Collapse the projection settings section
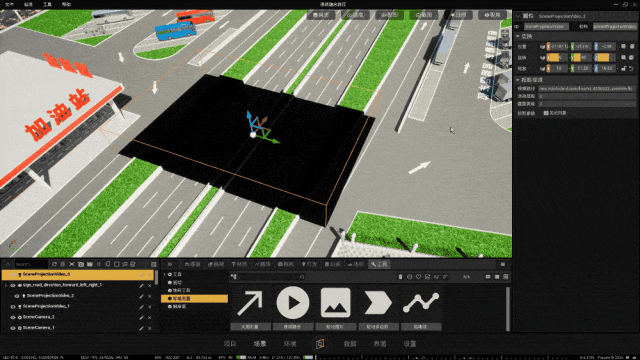This screenshot has height=360, width=640. [518, 80]
